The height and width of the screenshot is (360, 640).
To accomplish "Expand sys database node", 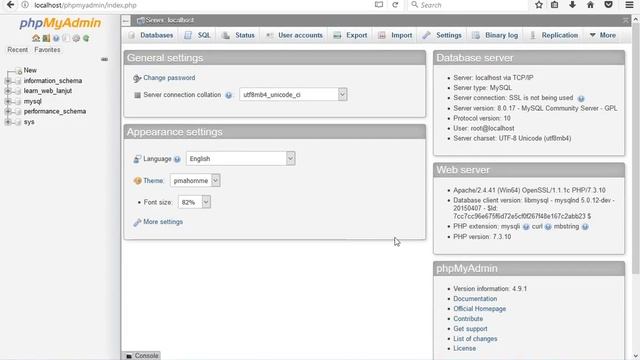I will point(8,122).
